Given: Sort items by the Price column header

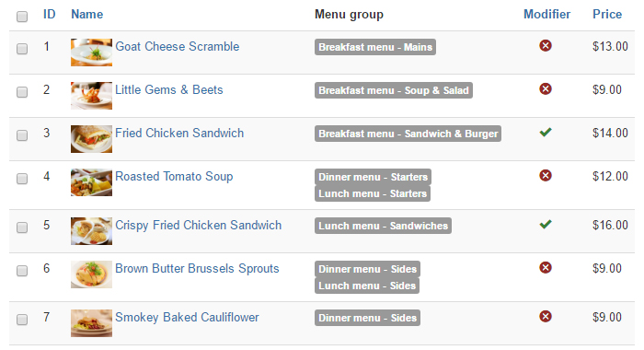Looking at the screenshot, I should 607,15.
